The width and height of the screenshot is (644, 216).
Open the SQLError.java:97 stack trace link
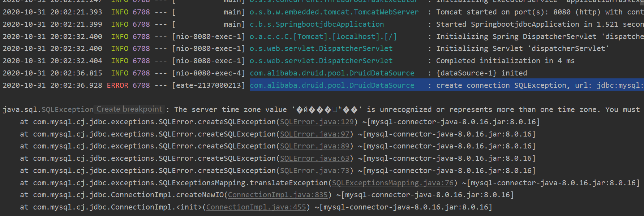pyautogui.click(x=315, y=134)
